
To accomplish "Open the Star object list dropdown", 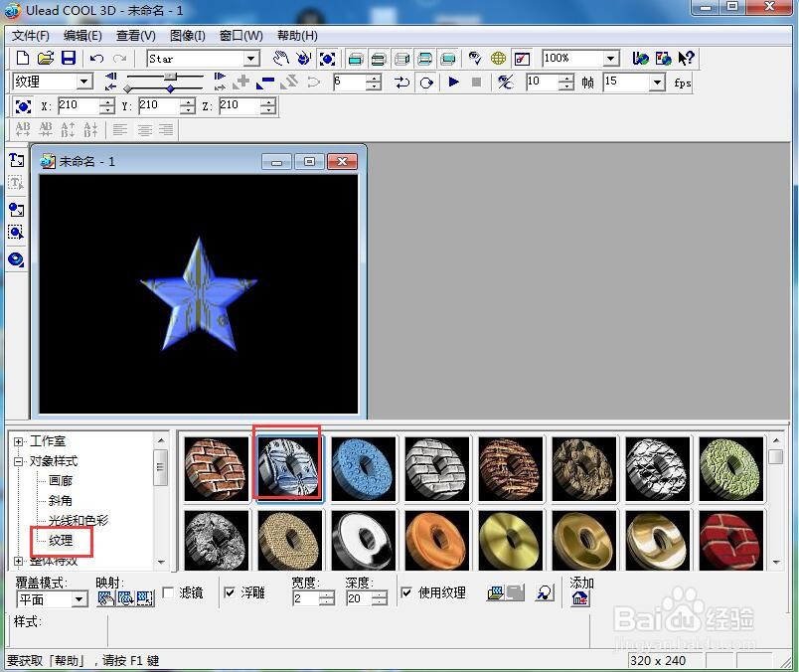I will (250, 59).
